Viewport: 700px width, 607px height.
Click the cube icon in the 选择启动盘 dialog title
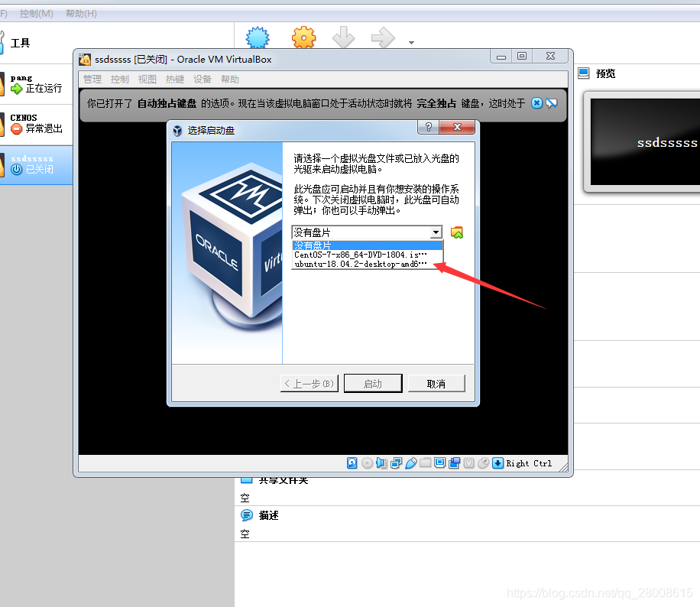click(177, 131)
